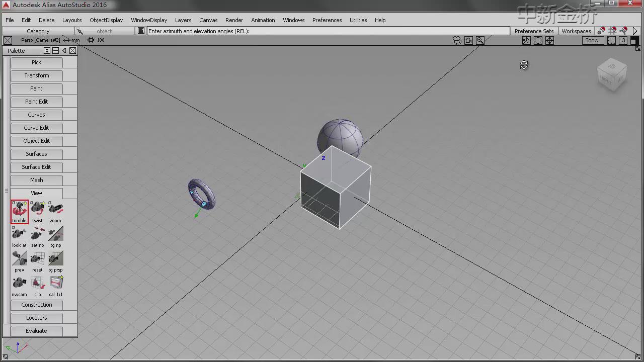Click the tumble view icon at top right

(x=526, y=40)
